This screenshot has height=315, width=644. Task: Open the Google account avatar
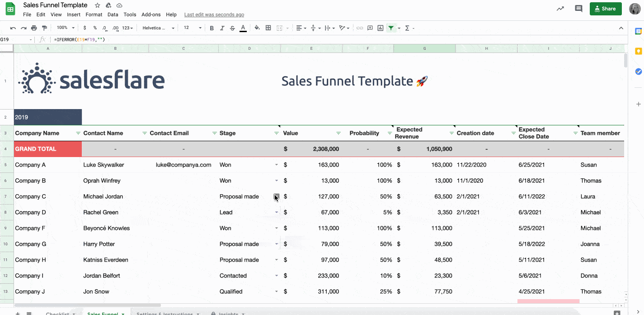click(x=635, y=9)
